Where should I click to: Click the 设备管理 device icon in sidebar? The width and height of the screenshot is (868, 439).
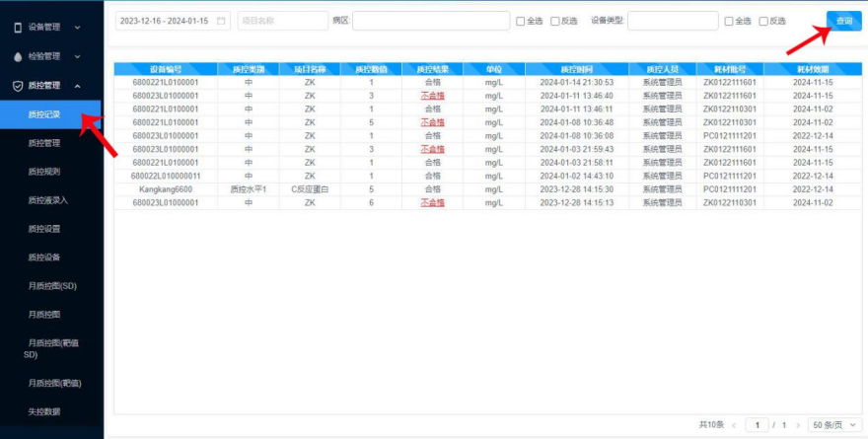18,27
